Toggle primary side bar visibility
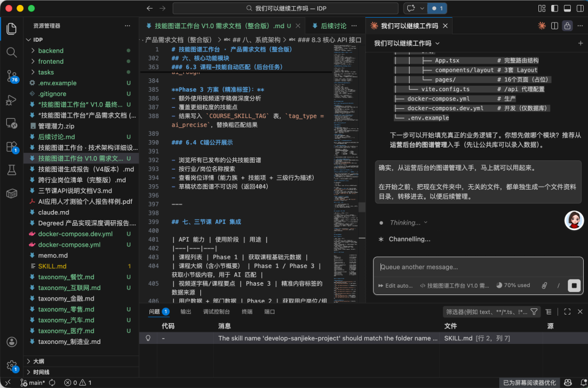This screenshot has width=588, height=388. click(x=554, y=8)
